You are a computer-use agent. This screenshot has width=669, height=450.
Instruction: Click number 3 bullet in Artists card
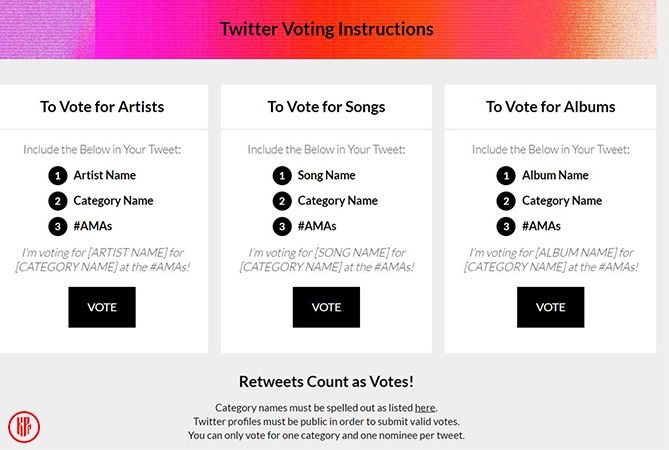[x=58, y=226]
